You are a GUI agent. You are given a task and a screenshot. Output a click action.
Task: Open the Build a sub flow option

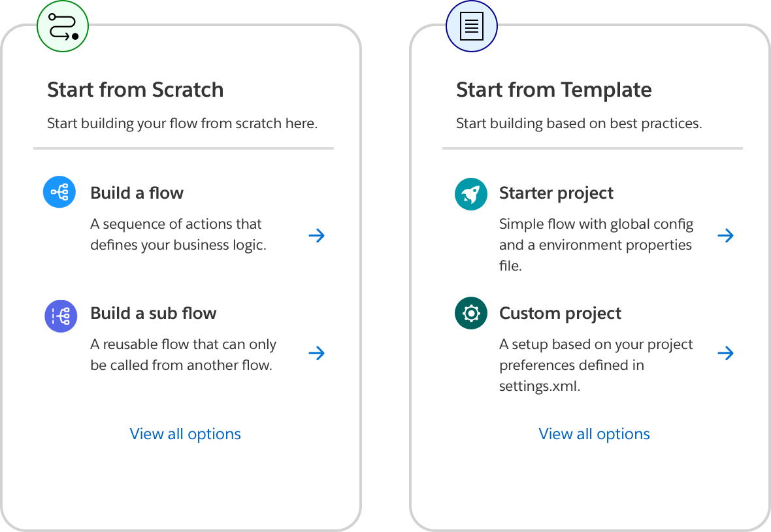tap(154, 313)
